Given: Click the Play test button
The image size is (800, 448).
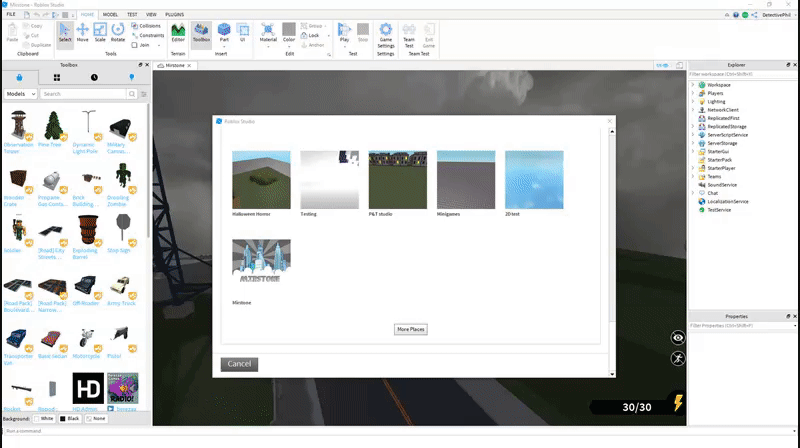Looking at the screenshot, I should coord(344,33).
